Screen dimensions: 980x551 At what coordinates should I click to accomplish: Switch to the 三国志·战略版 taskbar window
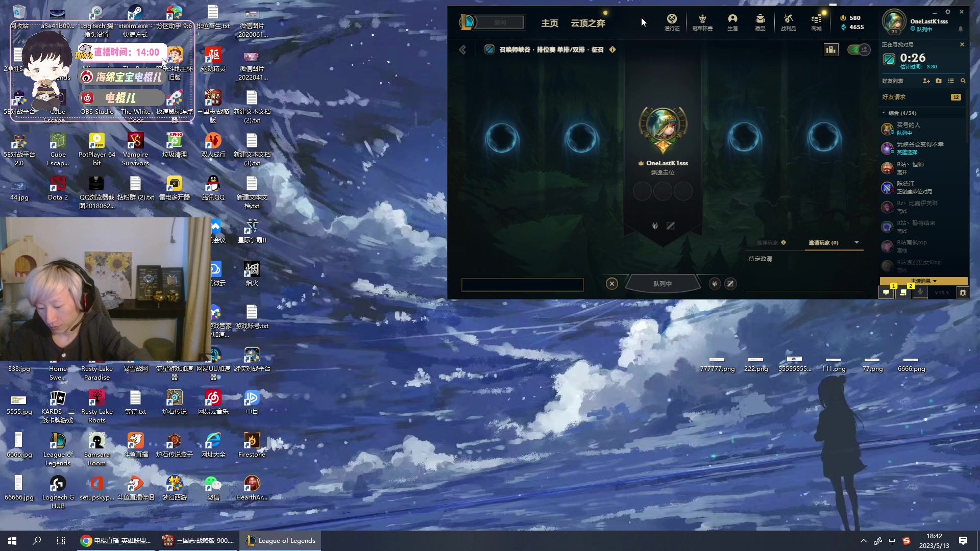[x=198, y=541]
